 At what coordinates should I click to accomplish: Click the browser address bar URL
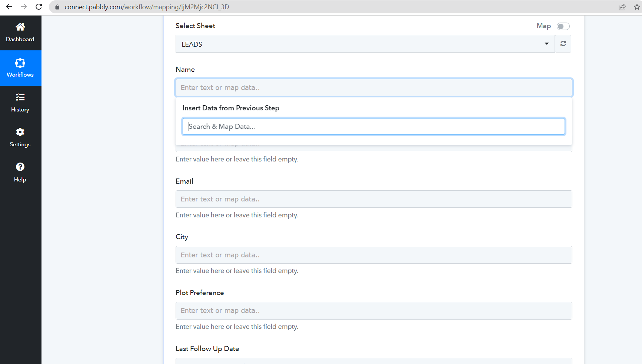[147, 7]
